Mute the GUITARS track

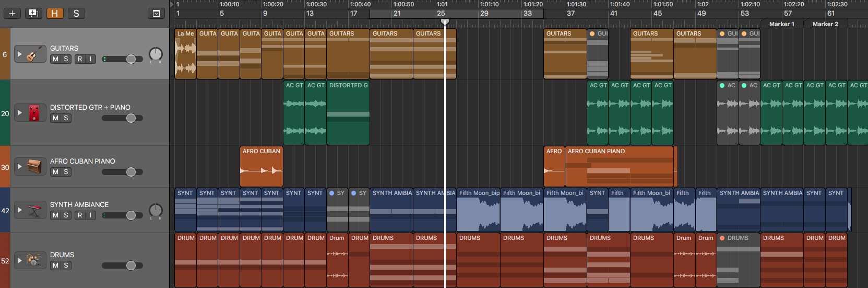coord(55,59)
